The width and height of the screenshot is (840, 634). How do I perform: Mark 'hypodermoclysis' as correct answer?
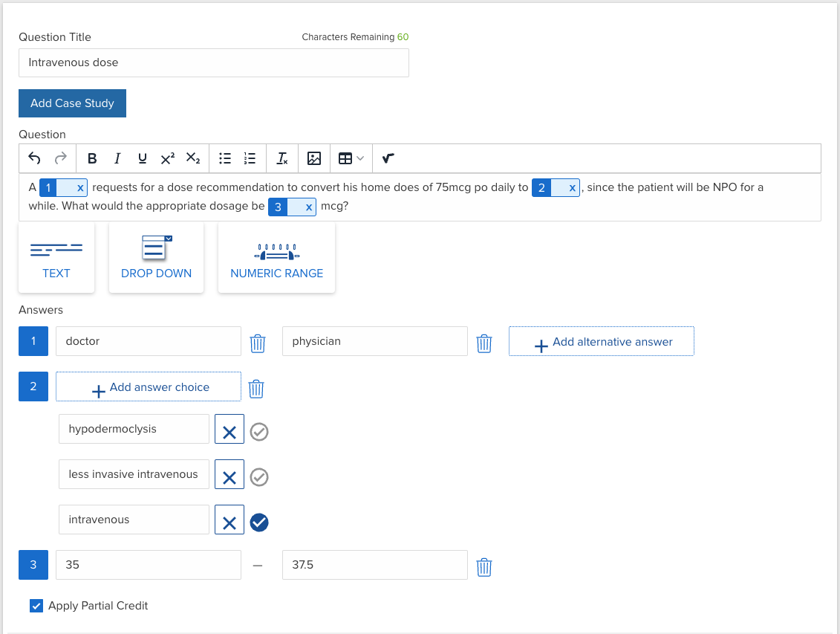tap(259, 431)
